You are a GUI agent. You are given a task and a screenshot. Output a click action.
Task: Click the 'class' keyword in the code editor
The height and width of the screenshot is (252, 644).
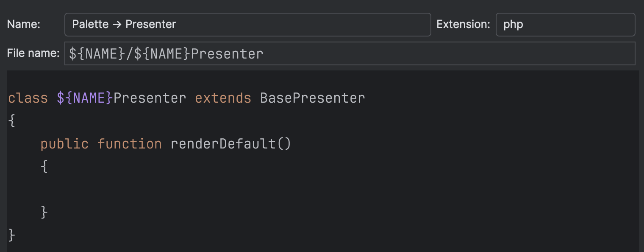pyautogui.click(x=27, y=98)
